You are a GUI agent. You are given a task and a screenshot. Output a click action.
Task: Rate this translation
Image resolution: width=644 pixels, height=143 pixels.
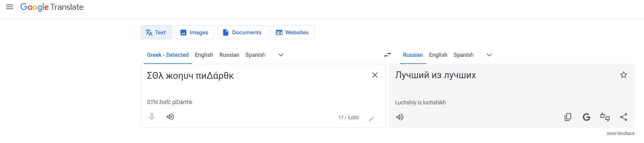tap(605, 117)
